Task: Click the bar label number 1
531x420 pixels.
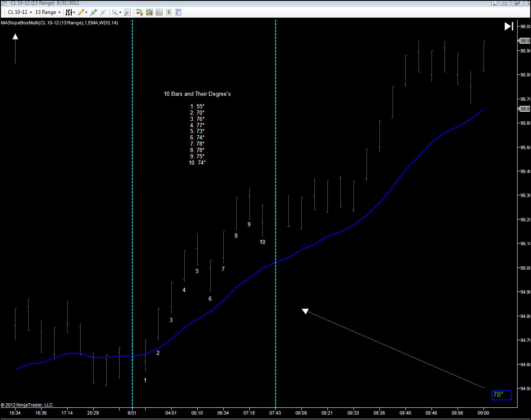Action: click(145, 381)
